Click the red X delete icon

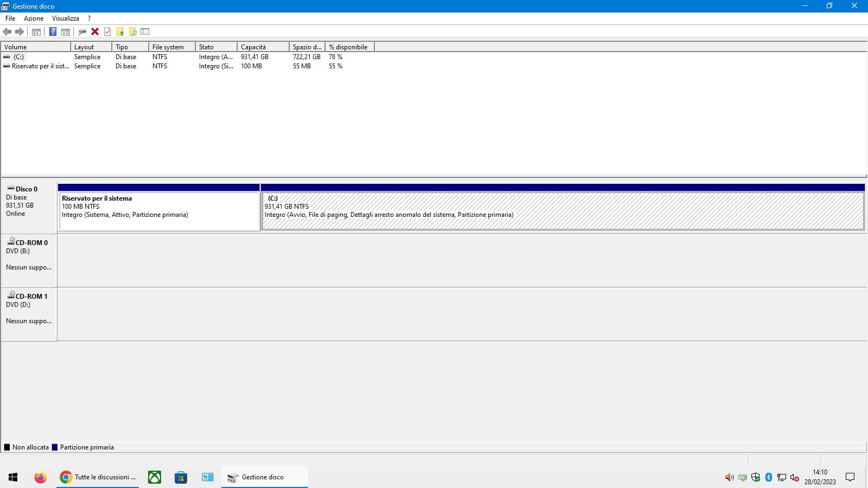tap(95, 31)
